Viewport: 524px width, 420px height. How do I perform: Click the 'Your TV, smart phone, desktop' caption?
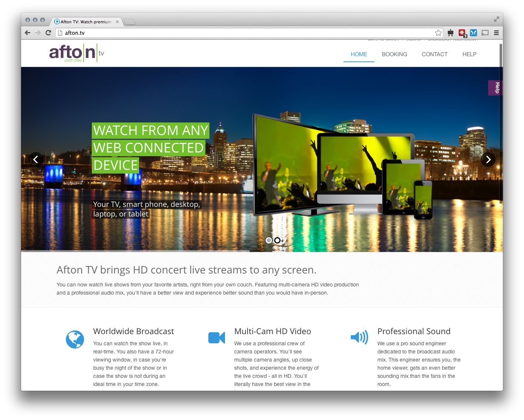(x=147, y=209)
